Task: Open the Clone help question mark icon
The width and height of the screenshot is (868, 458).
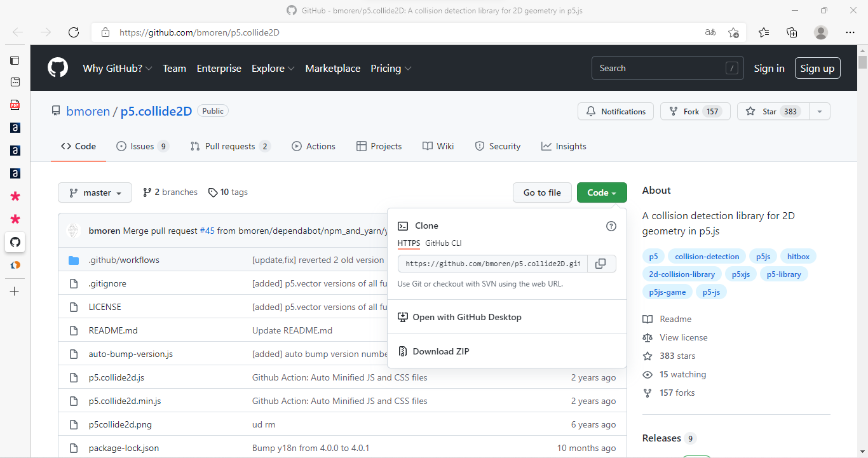Action: (x=611, y=226)
